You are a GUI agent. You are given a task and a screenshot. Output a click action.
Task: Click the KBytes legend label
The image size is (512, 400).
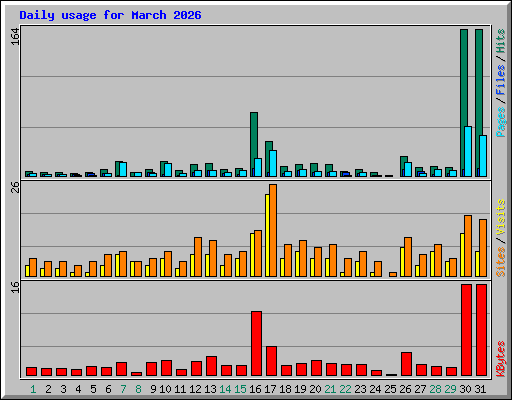click(x=500, y=359)
